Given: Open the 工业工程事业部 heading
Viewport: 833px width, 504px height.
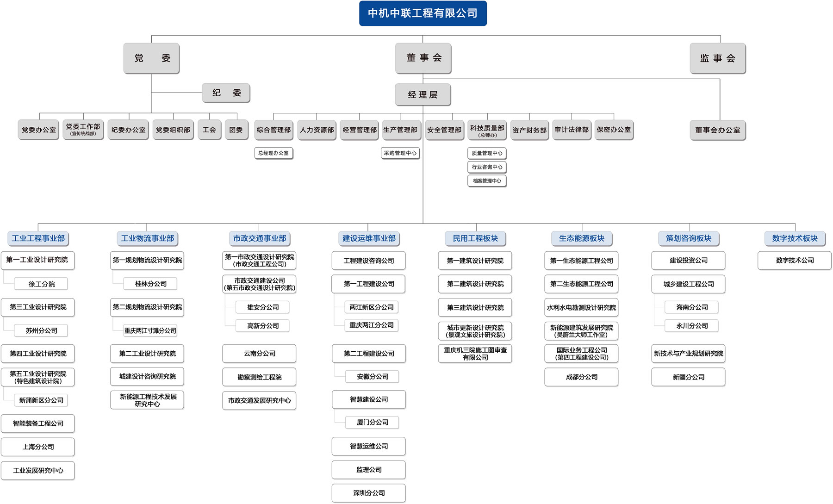Looking at the screenshot, I should [38, 238].
